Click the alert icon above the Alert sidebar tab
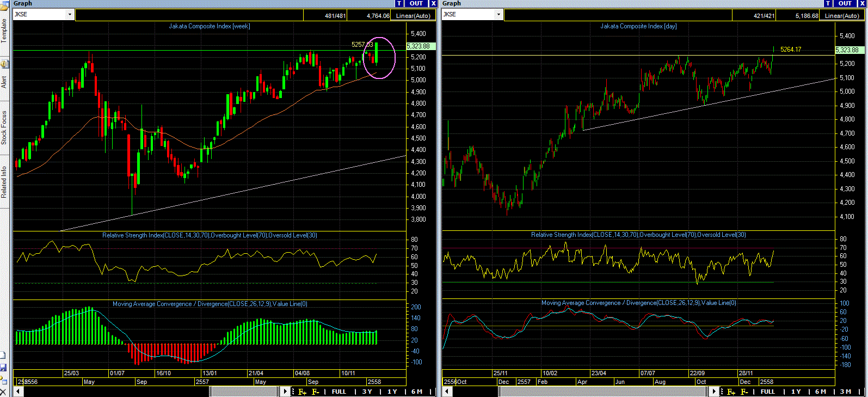Viewport: 868px width, 397px height. [x=4, y=64]
